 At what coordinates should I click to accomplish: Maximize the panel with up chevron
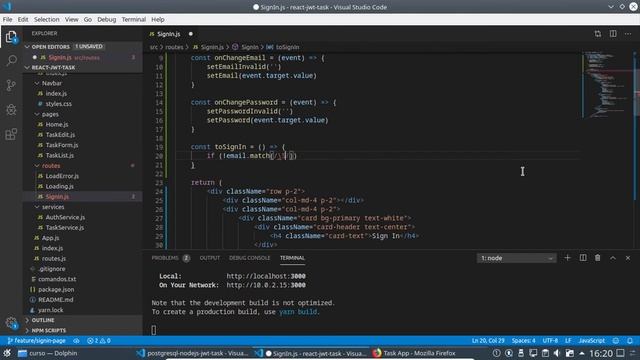click(x=613, y=258)
